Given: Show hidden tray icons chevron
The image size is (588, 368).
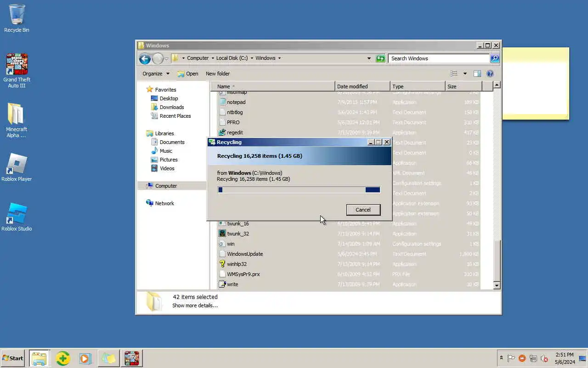Looking at the screenshot, I should click(501, 358).
